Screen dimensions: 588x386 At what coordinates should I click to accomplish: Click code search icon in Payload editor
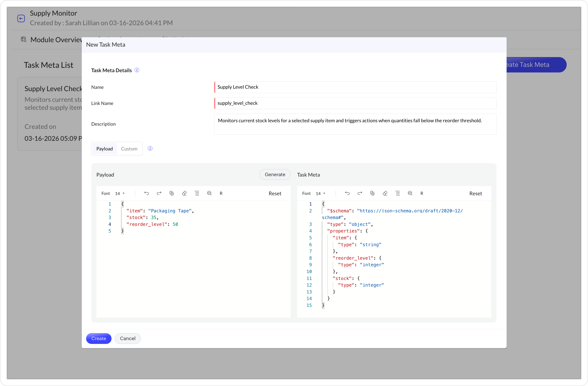(x=209, y=193)
